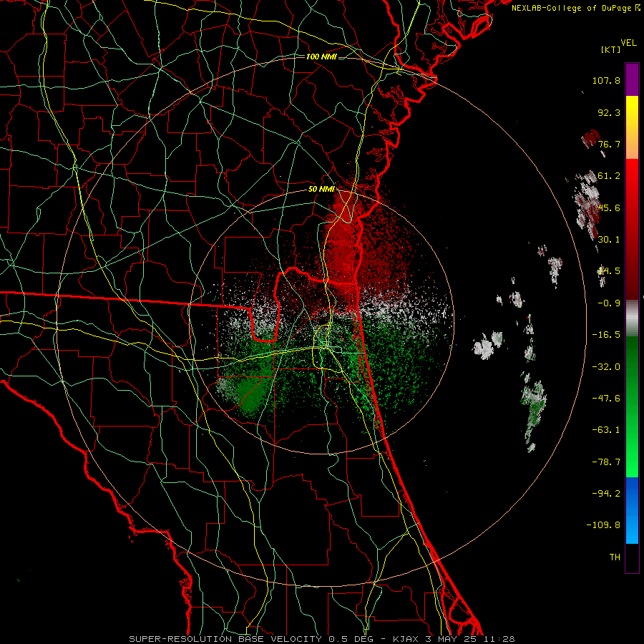The width and height of the screenshot is (644, 644).
Task: Click the -63.1 velocity scale value
Action: pyautogui.click(x=606, y=429)
